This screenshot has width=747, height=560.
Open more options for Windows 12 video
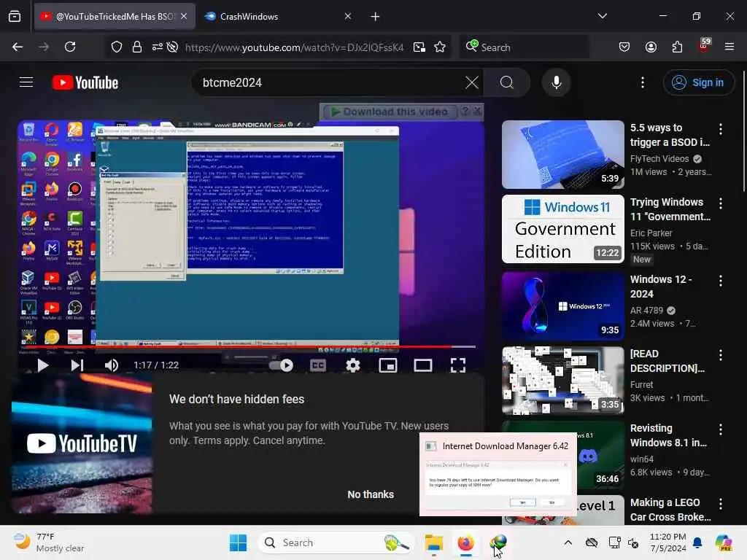tap(720, 281)
